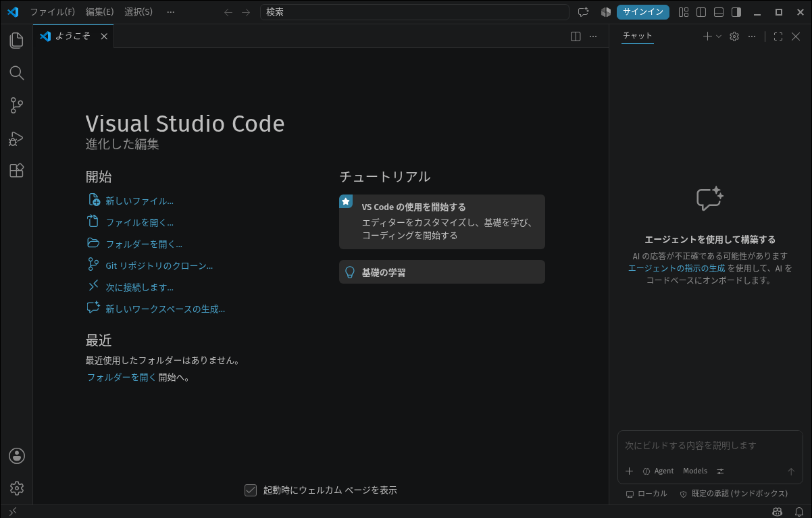The image size is (812, 518).
Task: Open the 編集(E) menu
Action: pos(100,12)
